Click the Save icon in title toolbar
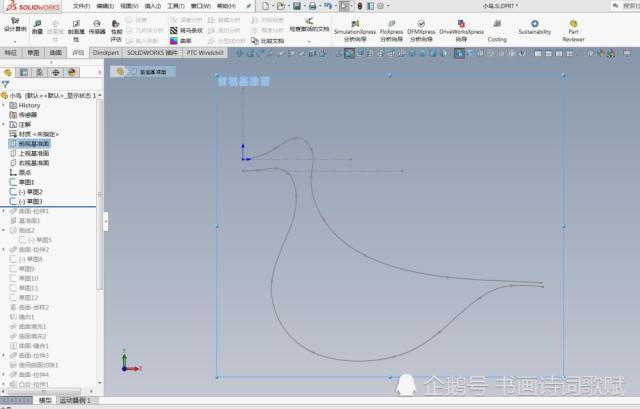The height and width of the screenshot is (409, 640). (x=297, y=6)
